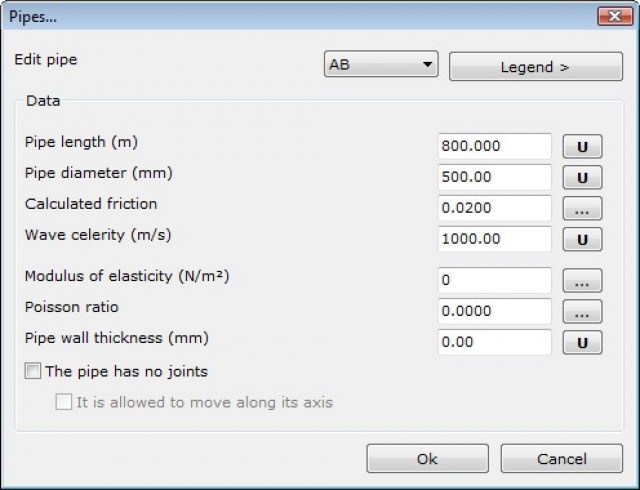Expand the Legend > panel
The width and height of the screenshot is (640, 490).
coord(535,67)
